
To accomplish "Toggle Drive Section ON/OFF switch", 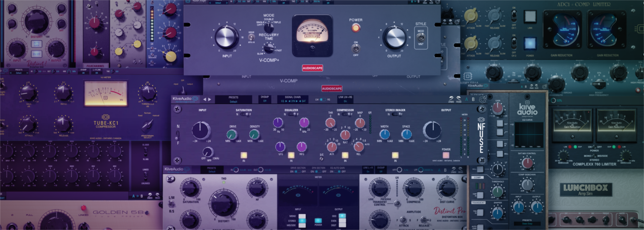I will (297, 172).
